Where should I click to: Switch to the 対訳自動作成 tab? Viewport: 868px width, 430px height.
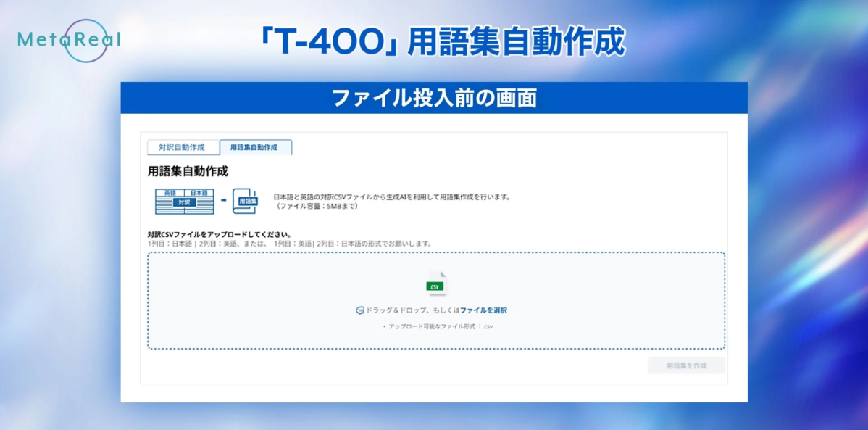point(183,146)
